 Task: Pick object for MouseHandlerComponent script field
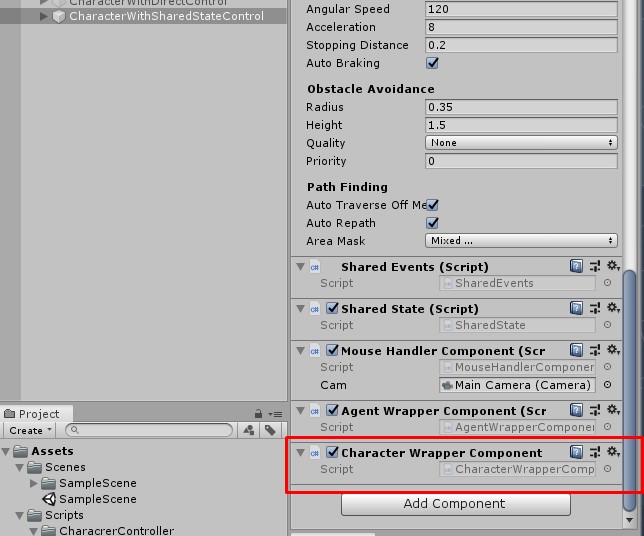tap(607, 366)
